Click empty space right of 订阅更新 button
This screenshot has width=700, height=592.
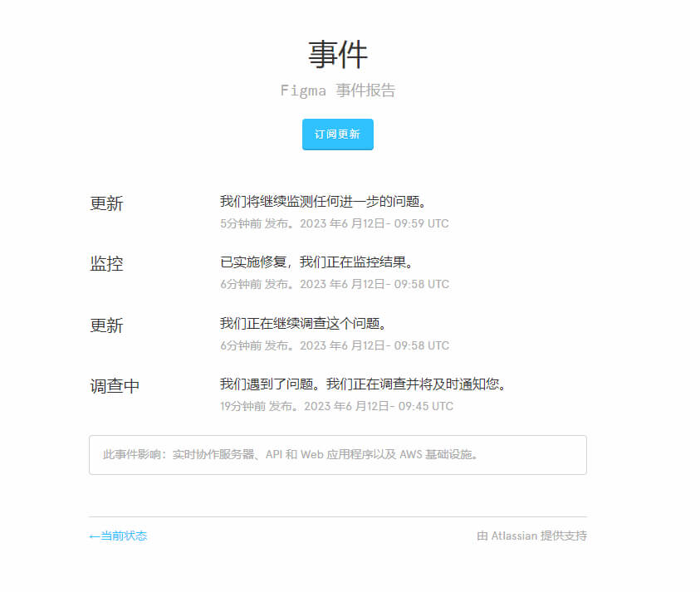coord(498,135)
